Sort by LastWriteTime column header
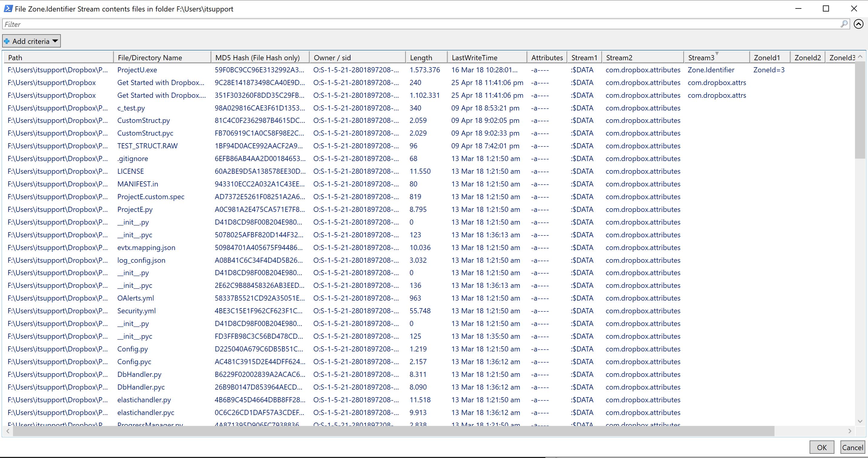868x458 pixels. [474, 58]
